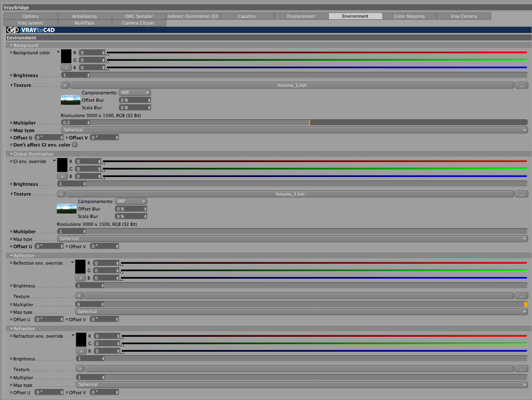Image resolution: width=532 pixels, height=400 pixels.
Task: Expand the Background Texture disclosure triangle
Action: [12, 85]
